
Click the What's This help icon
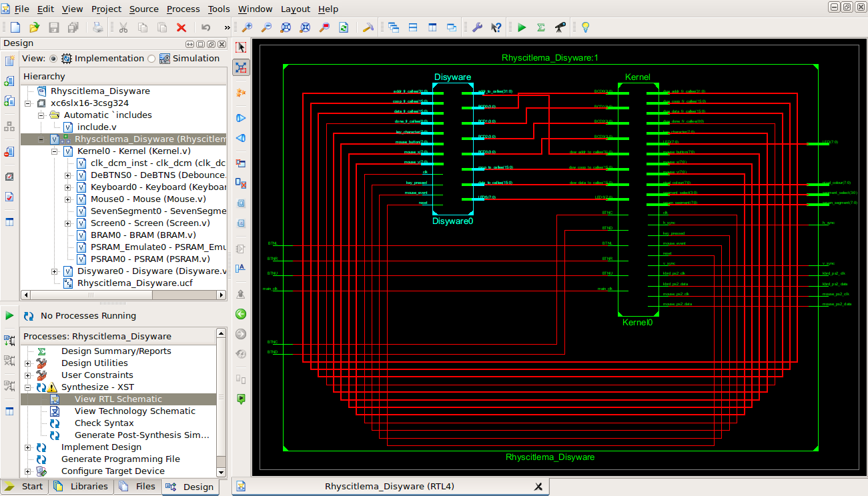(x=496, y=27)
